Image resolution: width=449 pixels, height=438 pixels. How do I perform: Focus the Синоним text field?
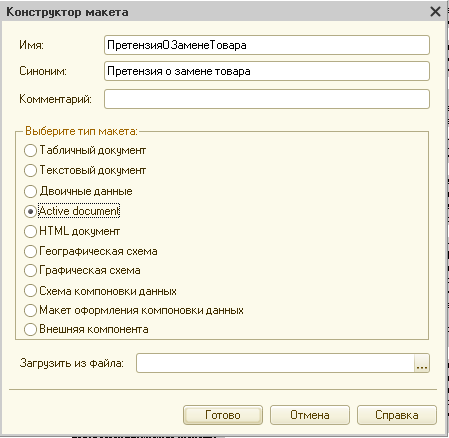pos(267,71)
